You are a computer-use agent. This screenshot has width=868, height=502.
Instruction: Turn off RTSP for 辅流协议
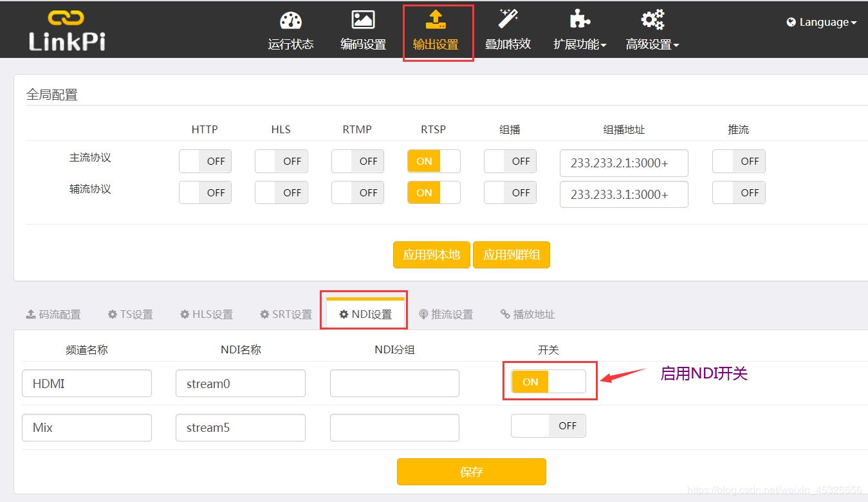434,192
